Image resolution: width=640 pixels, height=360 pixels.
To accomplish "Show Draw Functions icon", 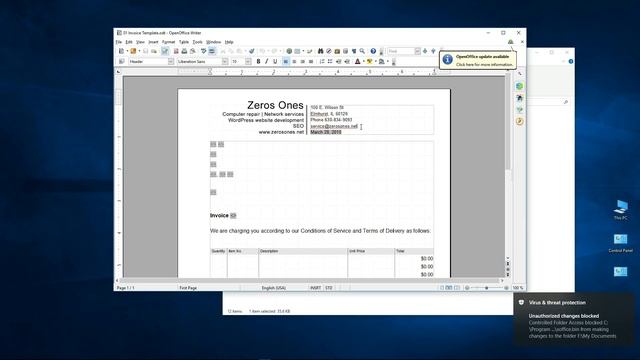I will (309, 51).
